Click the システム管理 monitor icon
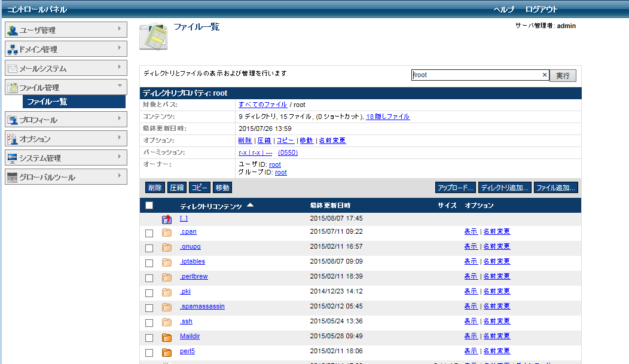The height and width of the screenshot is (364, 629). click(13, 158)
